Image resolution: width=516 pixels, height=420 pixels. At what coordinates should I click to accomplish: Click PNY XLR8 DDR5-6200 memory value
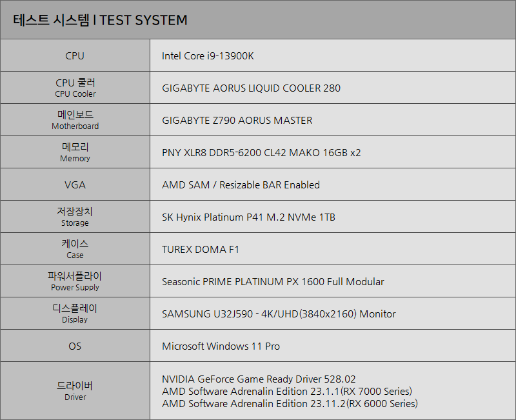pyautogui.click(x=261, y=153)
